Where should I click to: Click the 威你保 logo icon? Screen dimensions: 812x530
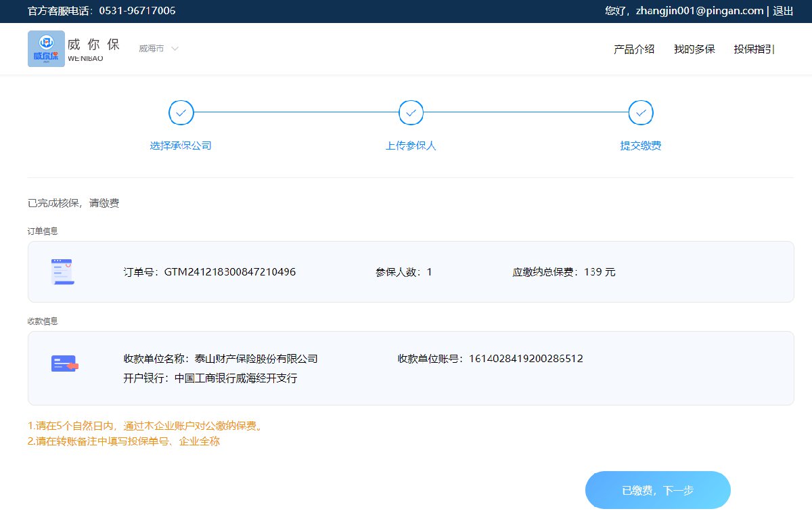pos(46,49)
